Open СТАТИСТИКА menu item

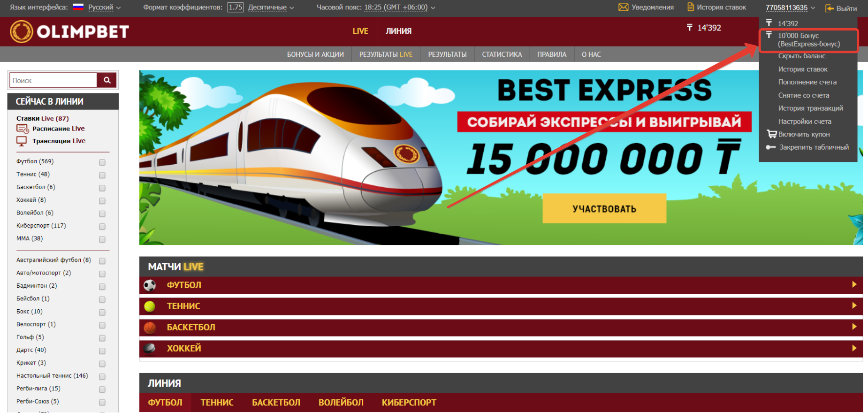pyautogui.click(x=502, y=54)
